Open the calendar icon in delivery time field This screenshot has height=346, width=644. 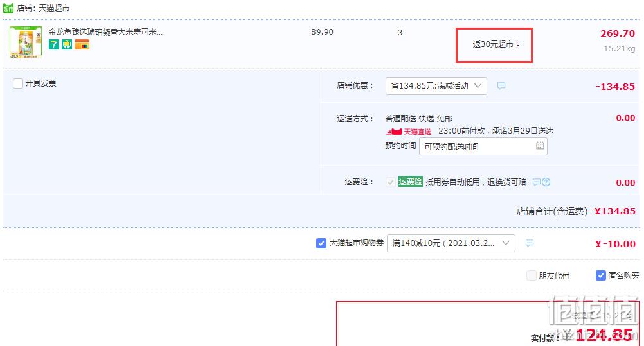coord(540,146)
